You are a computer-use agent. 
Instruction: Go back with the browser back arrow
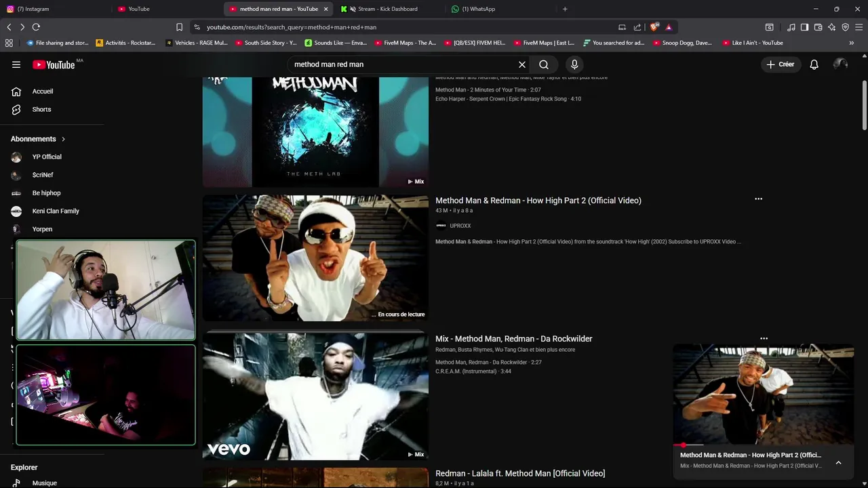coord(9,27)
